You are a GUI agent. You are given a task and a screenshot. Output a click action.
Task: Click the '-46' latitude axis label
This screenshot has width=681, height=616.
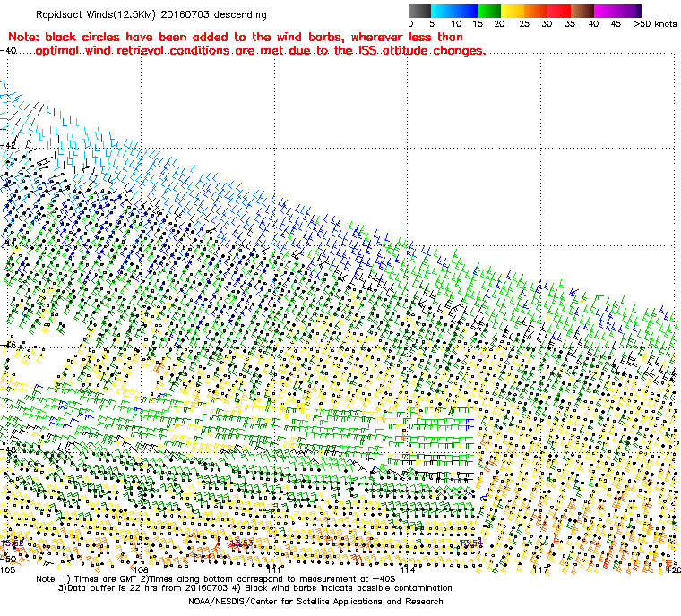coord(8,345)
